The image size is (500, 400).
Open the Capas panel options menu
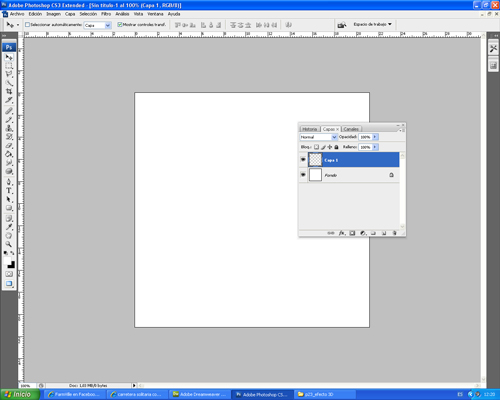(402, 130)
